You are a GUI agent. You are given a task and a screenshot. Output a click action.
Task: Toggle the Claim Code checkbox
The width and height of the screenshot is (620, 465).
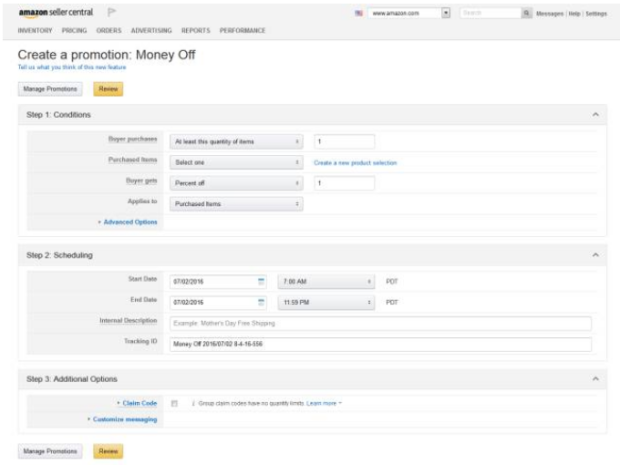pos(174,403)
